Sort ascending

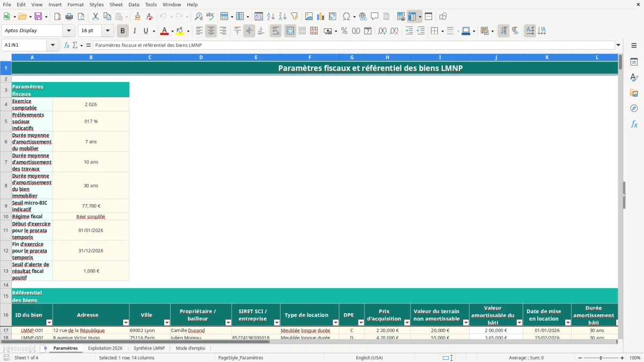(271, 17)
